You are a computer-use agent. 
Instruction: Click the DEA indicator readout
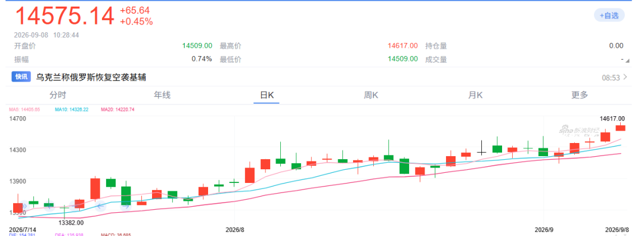(69, 235)
